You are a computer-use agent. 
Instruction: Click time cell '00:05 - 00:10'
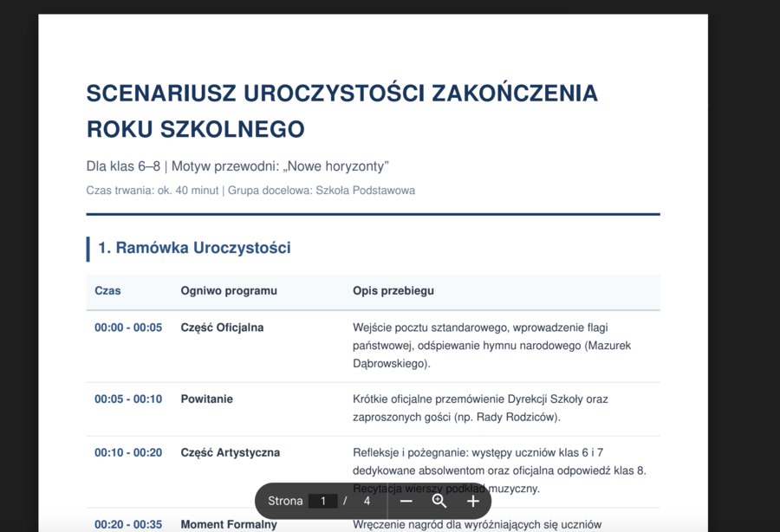click(x=128, y=399)
